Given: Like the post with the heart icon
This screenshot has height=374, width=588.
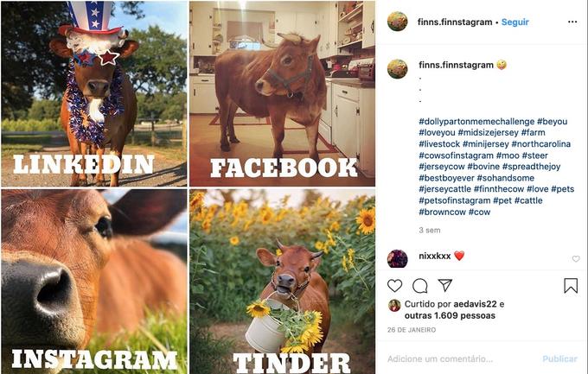Looking at the screenshot, I should [x=394, y=285].
